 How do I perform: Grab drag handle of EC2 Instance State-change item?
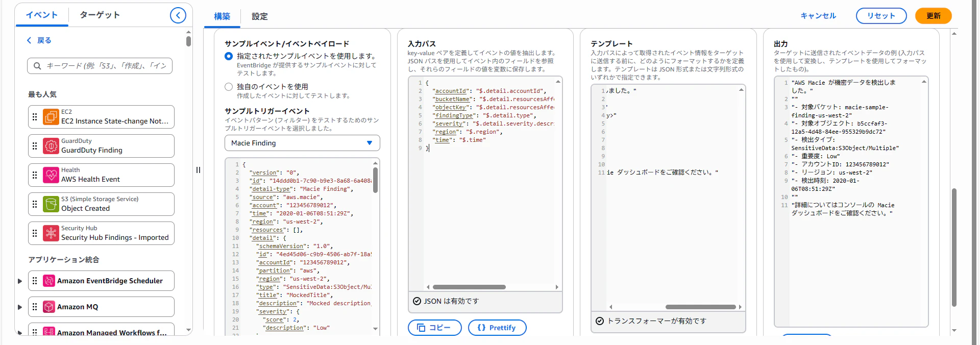click(x=35, y=117)
